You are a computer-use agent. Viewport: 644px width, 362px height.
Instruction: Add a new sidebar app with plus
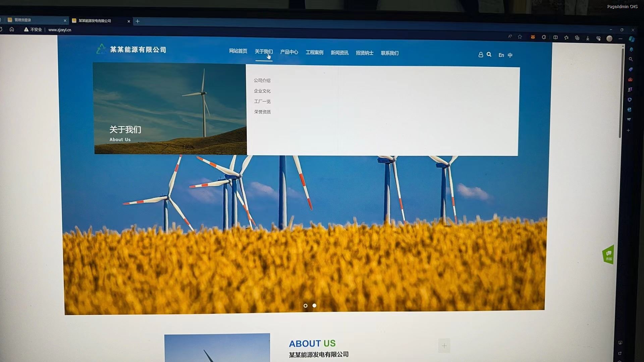pos(629,130)
